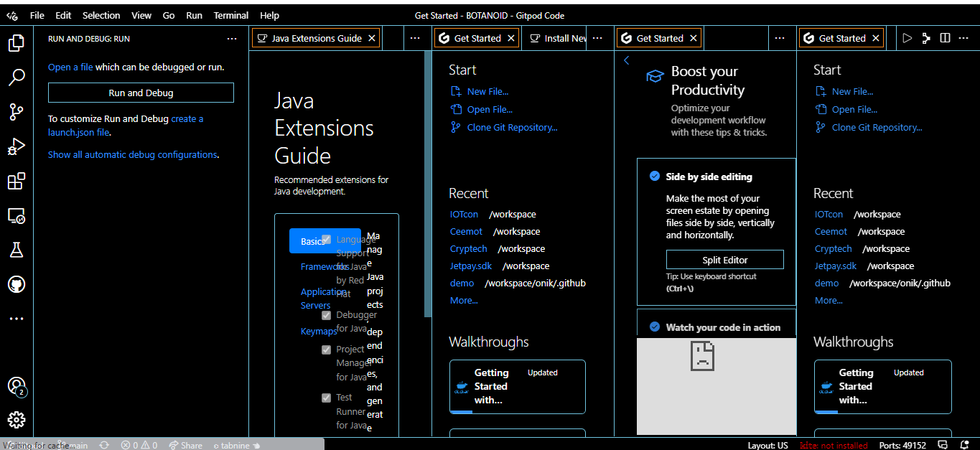This screenshot has width=980, height=450.
Task: Open the Extensions view icon
Action: pos(16,181)
